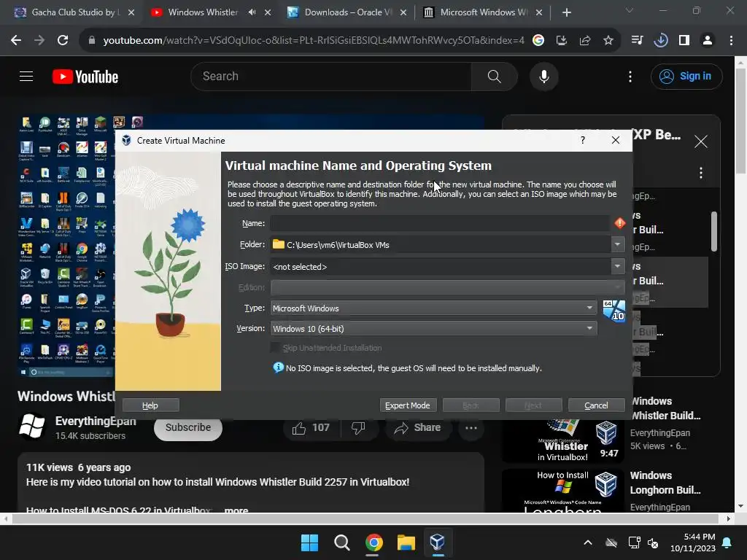This screenshot has height=560, width=747.
Task: Click EverythingEpan channel name link
Action: pyautogui.click(x=96, y=421)
